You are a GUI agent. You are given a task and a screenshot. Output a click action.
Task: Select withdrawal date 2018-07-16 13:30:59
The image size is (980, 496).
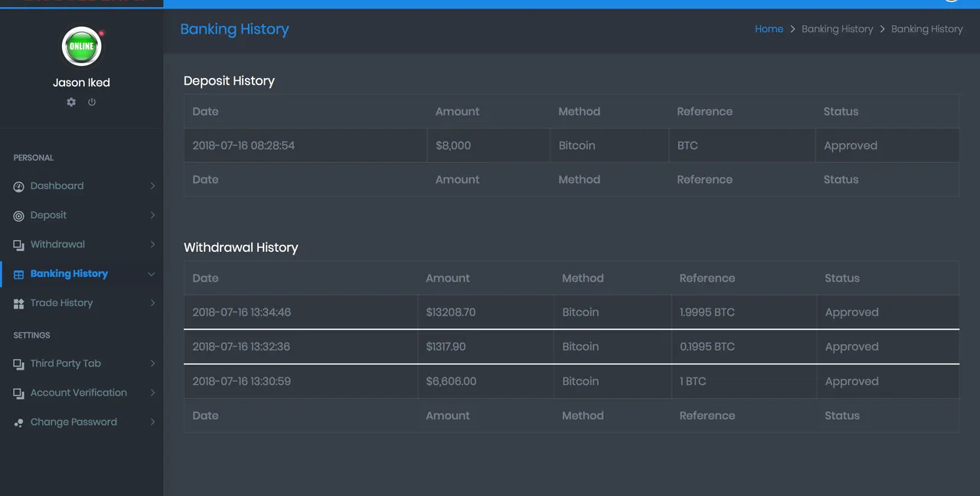coord(241,381)
